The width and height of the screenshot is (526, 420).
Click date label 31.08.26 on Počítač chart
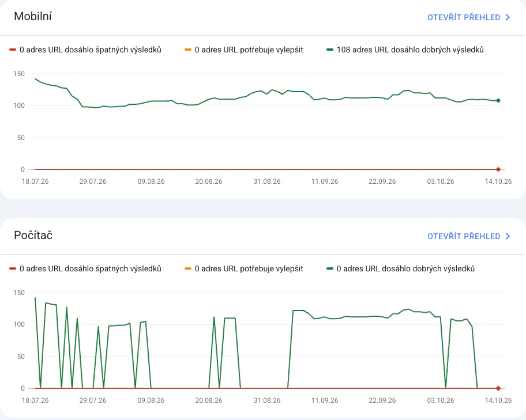[x=267, y=400]
